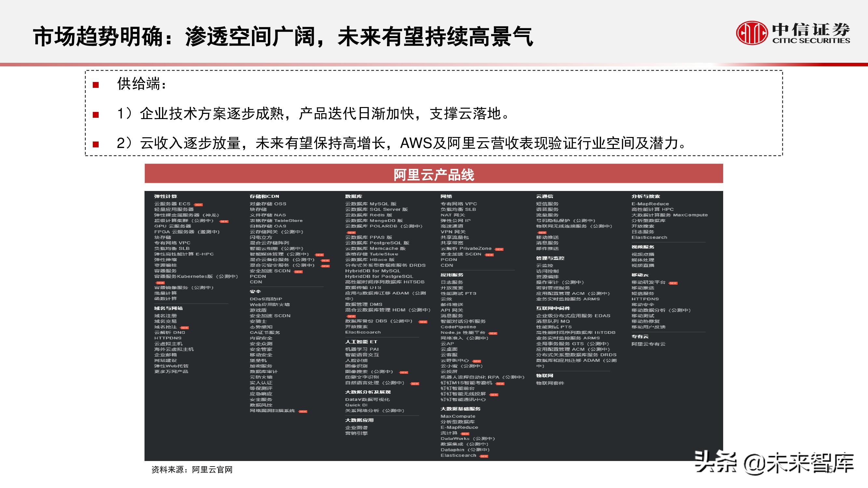
Task: Click the 阿里云专有云 link
Action: pos(648,344)
